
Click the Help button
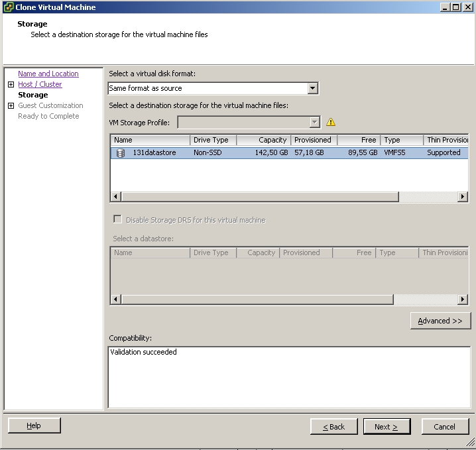34,425
